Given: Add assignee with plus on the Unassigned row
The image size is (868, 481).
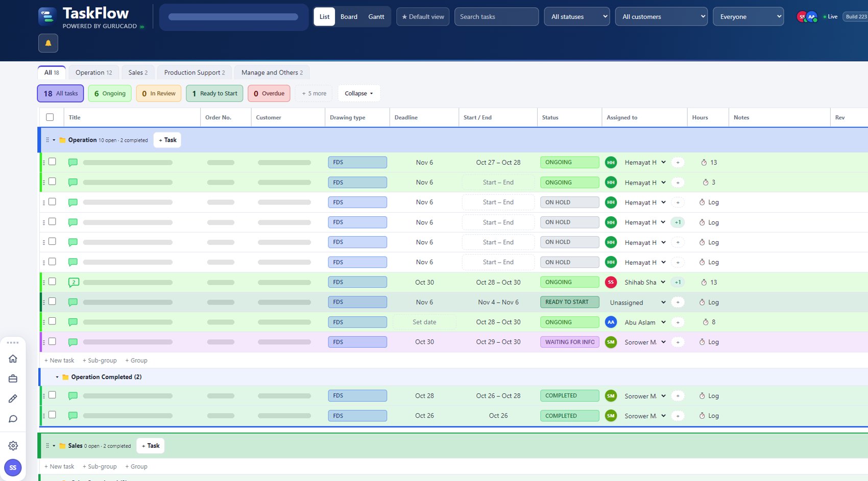Looking at the screenshot, I should (x=678, y=302).
